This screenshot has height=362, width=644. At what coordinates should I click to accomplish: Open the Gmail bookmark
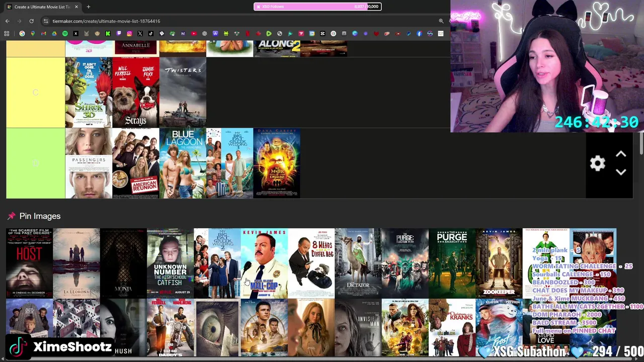pyautogui.click(x=43, y=34)
